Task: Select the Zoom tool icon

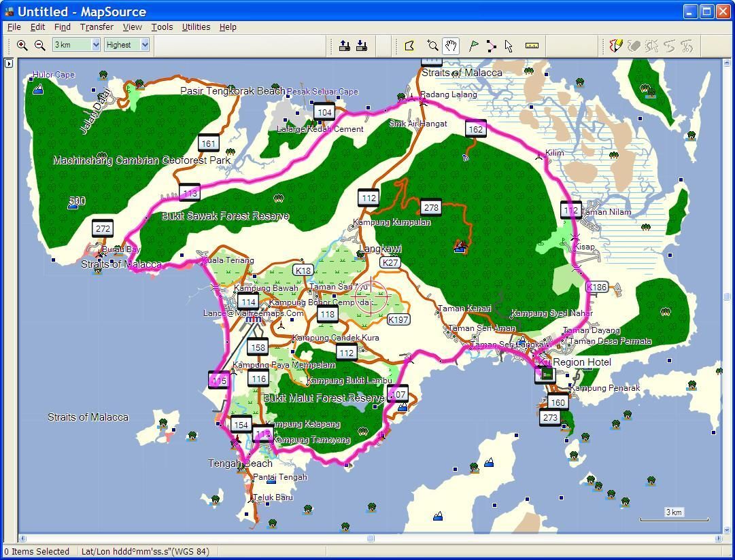Action: pyautogui.click(x=432, y=46)
